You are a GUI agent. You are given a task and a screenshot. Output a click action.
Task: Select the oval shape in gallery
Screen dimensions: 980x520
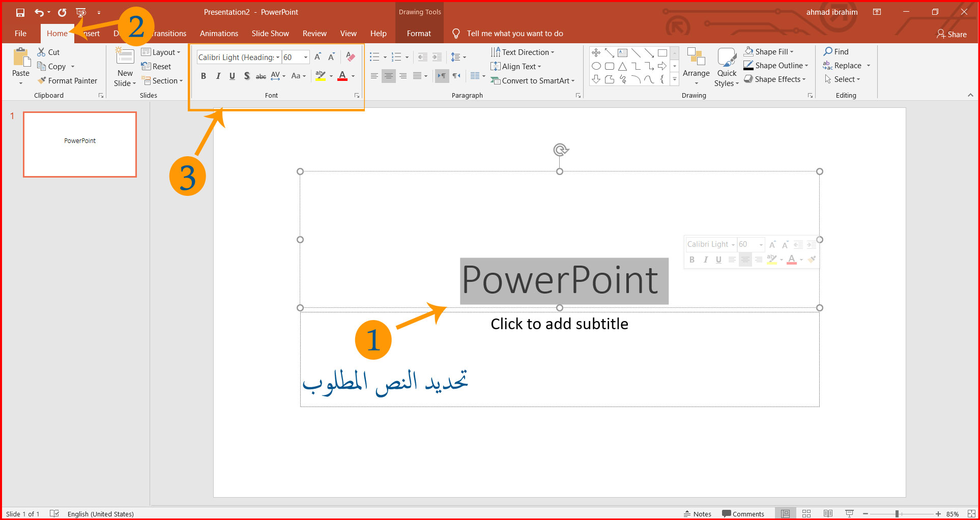pos(596,66)
